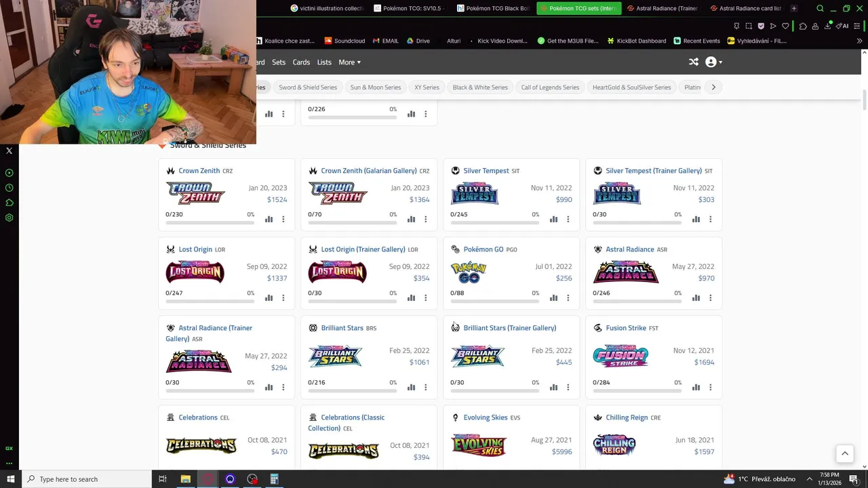Image resolution: width=868 pixels, height=488 pixels.
Task: Open File Explorer from the taskbar
Action: click(185, 479)
